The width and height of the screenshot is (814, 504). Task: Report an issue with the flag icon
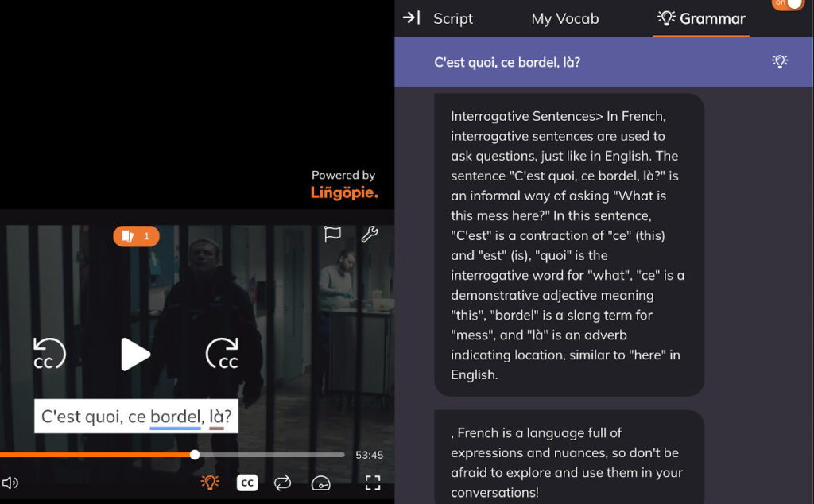click(x=332, y=234)
